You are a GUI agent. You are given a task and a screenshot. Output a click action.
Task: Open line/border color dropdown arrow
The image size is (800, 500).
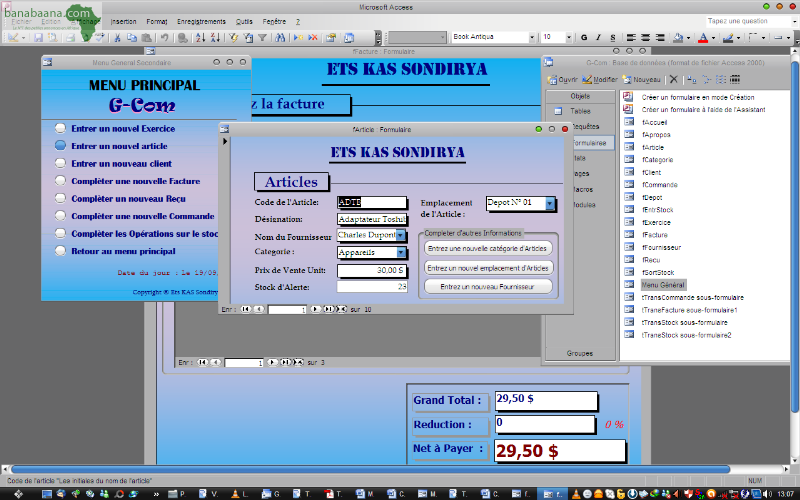pyautogui.click(x=738, y=37)
